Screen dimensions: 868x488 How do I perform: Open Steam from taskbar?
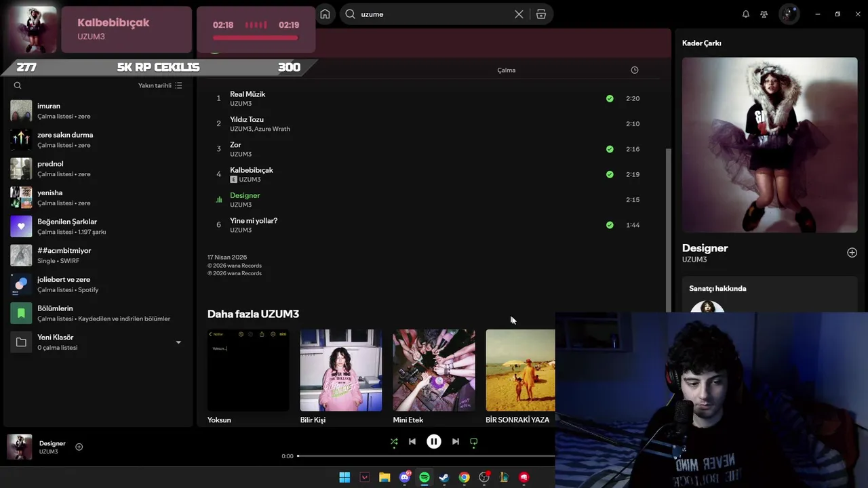pyautogui.click(x=444, y=477)
